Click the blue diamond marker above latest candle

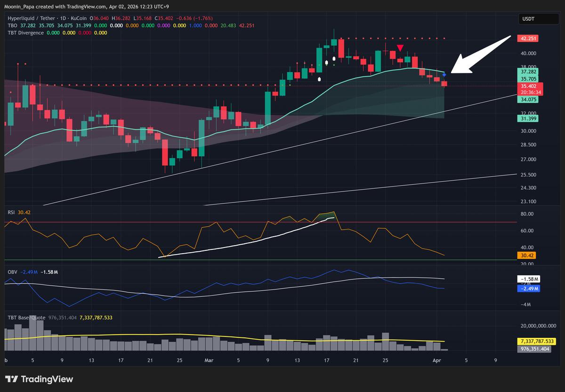[x=444, y=75]
